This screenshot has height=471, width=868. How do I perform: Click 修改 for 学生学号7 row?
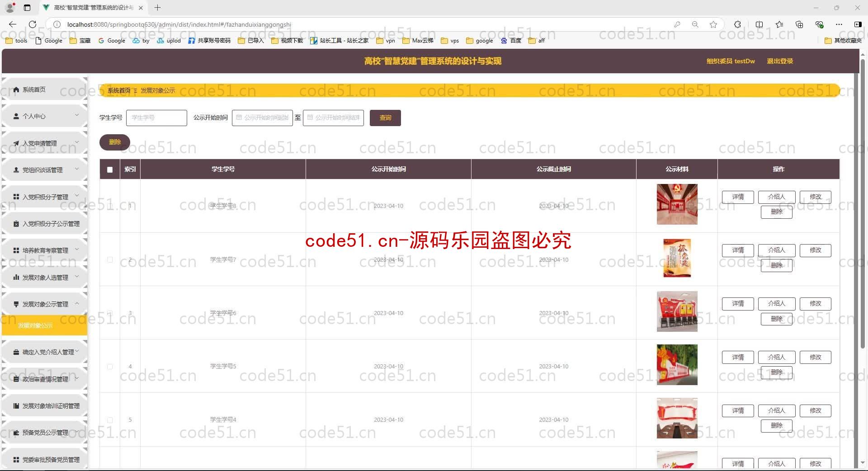815,250
